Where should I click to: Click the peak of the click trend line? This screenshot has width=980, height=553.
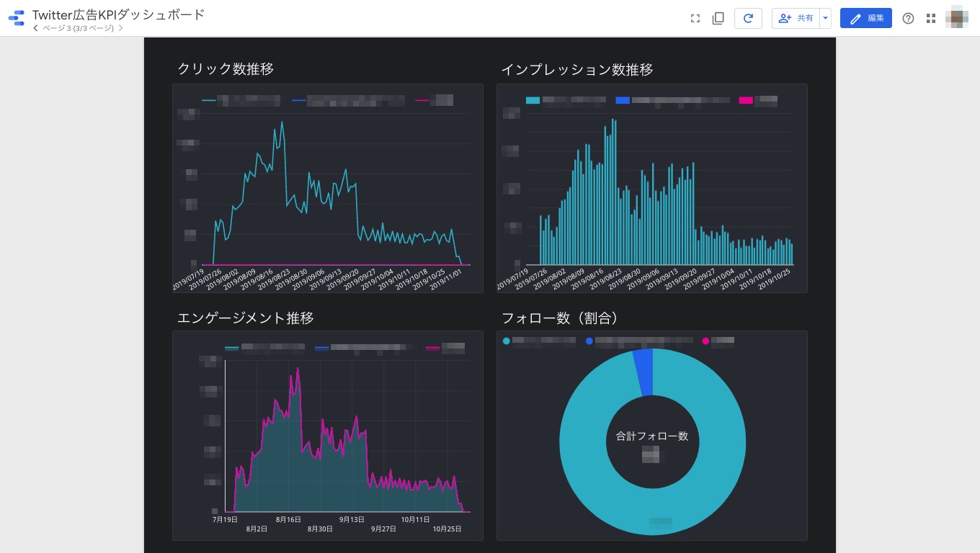point(282,122)
